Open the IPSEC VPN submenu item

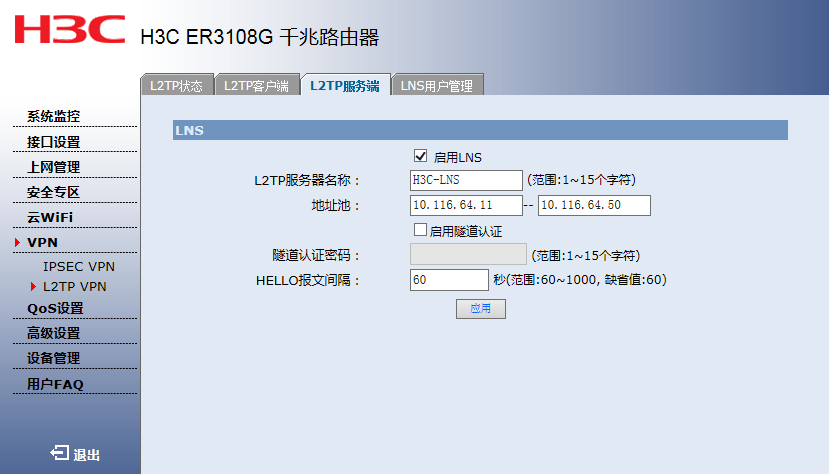click(x=79, y=267)
